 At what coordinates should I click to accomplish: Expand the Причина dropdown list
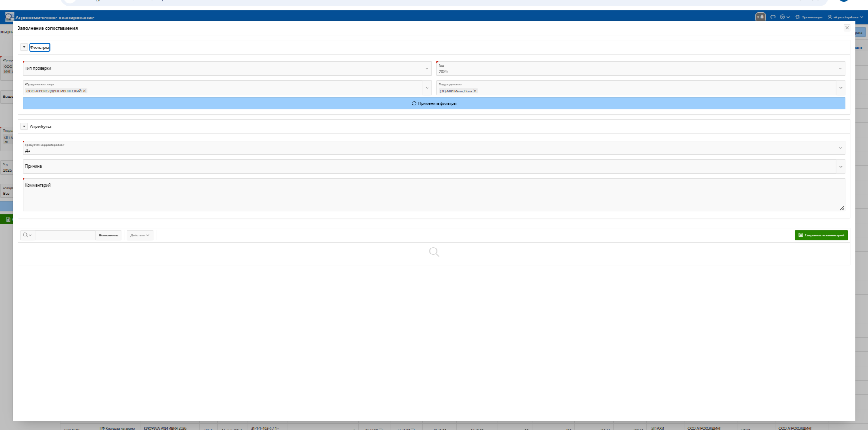[840, 167]
